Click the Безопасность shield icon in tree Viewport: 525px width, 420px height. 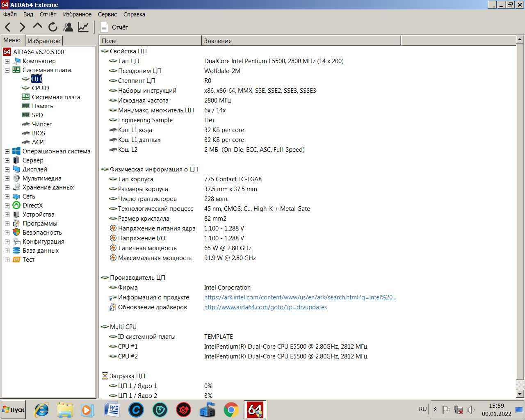16,233
